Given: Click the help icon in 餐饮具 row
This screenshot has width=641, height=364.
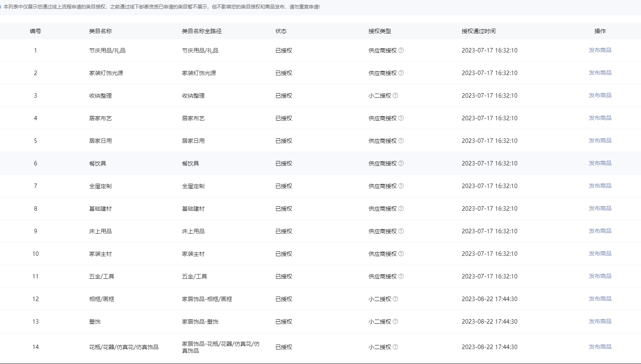Looking at the screenshot, I should 401,163.
